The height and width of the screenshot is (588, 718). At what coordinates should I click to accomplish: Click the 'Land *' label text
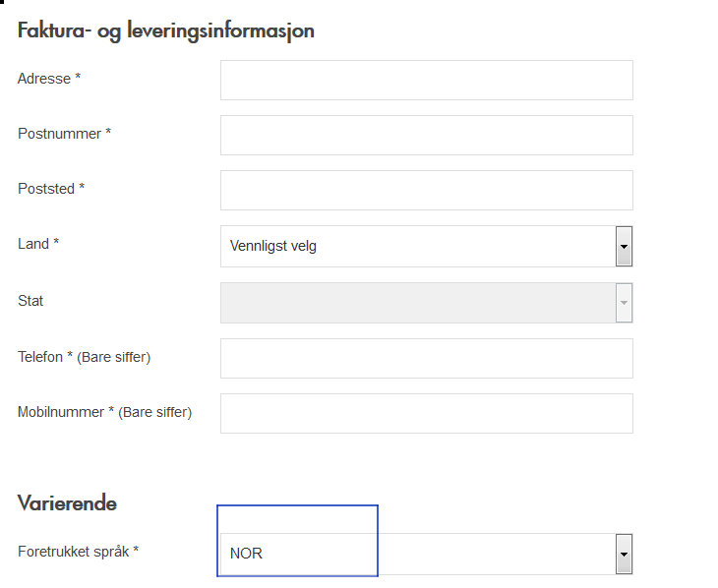tap(38, 244)
